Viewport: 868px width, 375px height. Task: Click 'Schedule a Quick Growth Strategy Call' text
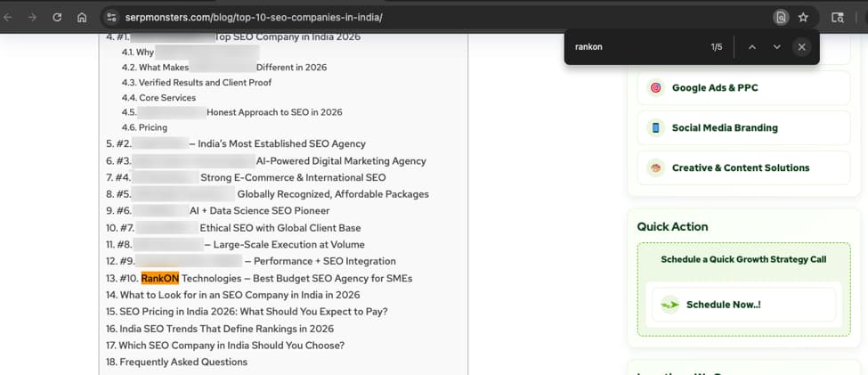point(743,260)
